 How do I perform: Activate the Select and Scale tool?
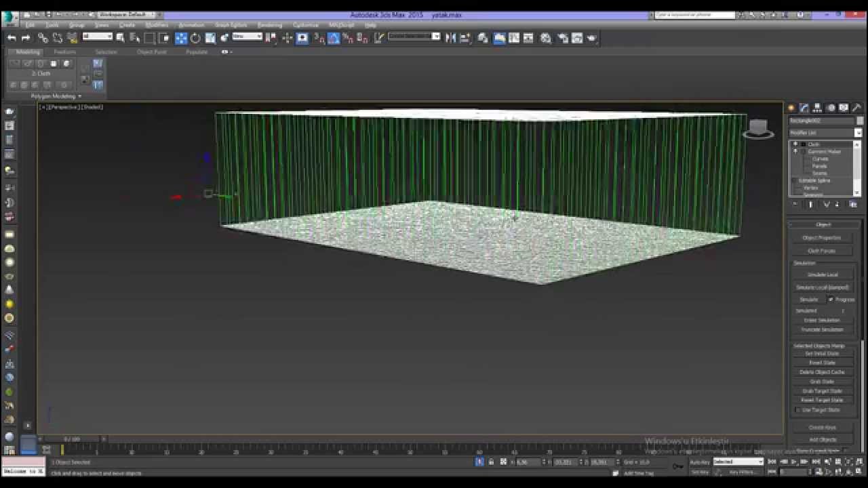[x=210, y=38]
